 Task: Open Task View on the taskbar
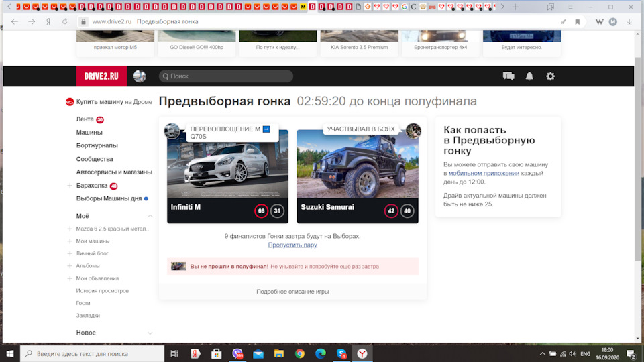click(x=174, y=353)
